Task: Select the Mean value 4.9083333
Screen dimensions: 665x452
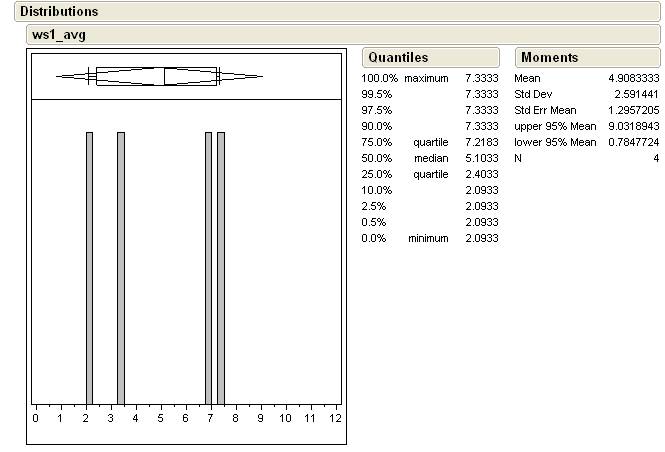Action: click(632, 78)
